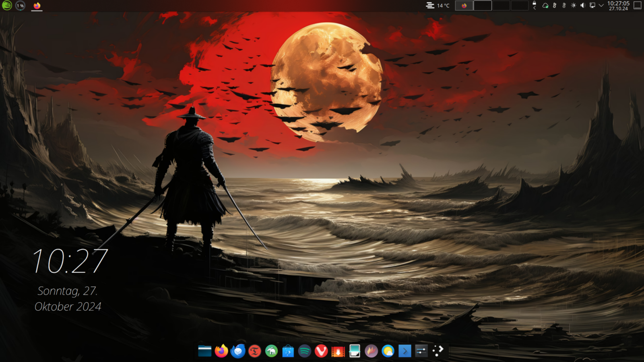Launch the red video downloader app

(x=338, y=351)
